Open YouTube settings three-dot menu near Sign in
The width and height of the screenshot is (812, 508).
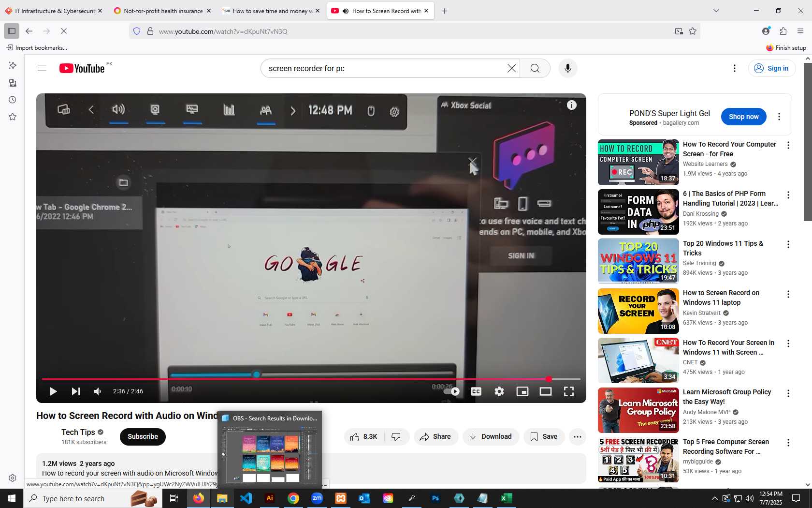[x=735, y=68]
